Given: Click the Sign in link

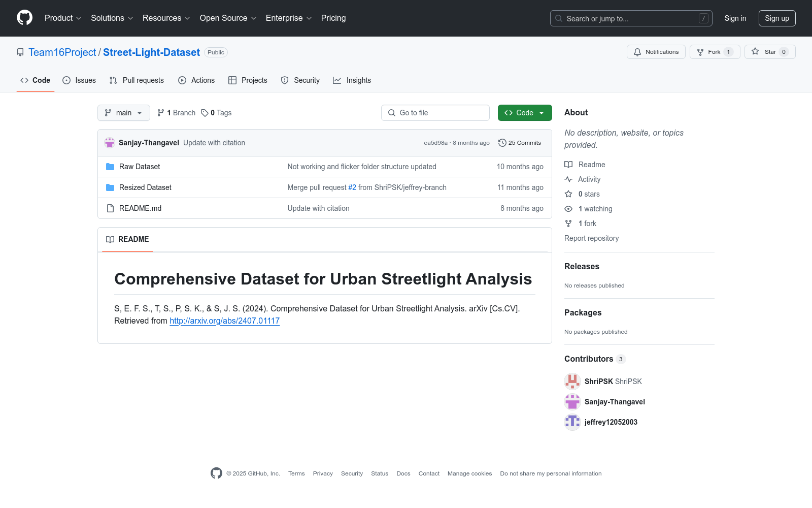Looking at the screenshot, I should [x=735, y=18].
